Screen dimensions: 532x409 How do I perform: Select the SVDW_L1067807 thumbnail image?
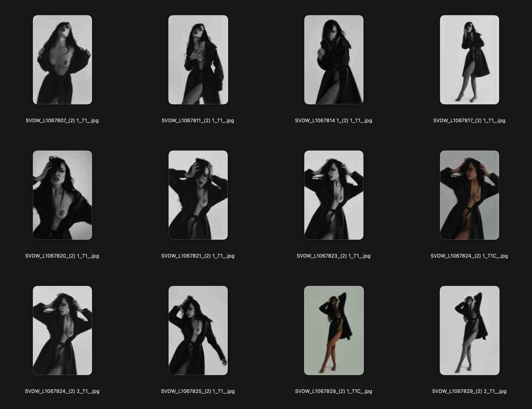tap(62, 60)
